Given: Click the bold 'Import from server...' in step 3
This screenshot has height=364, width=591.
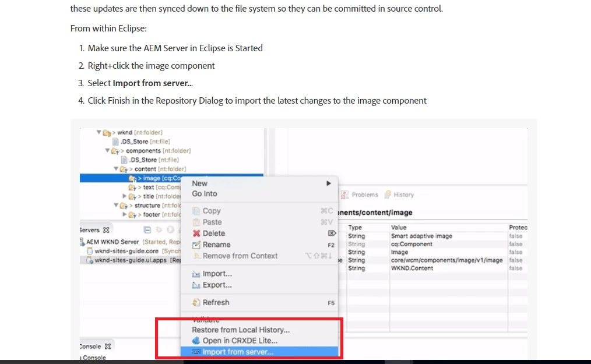Looking at the screenshot, I should 153,83.
